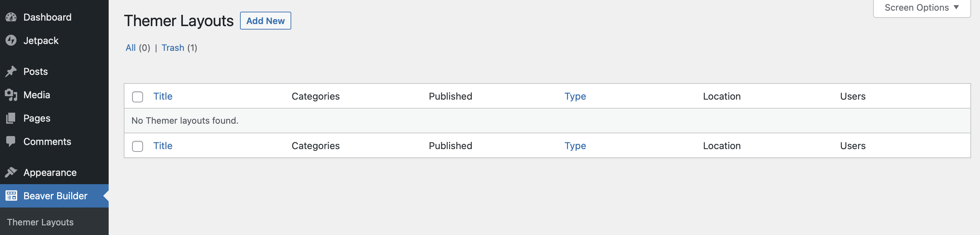980x235 pixels.
Task: Check the select-all box in table footer
Action: point(137,146)
